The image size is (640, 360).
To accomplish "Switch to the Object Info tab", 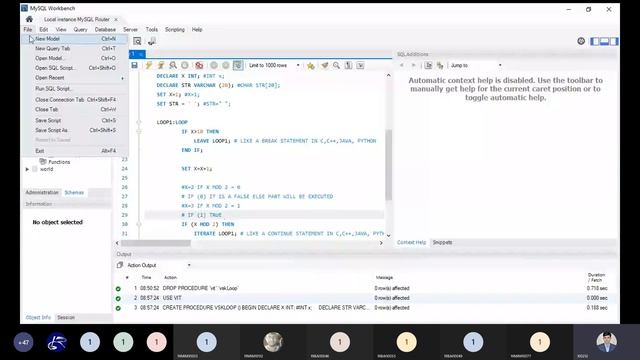I will [38, 317].
